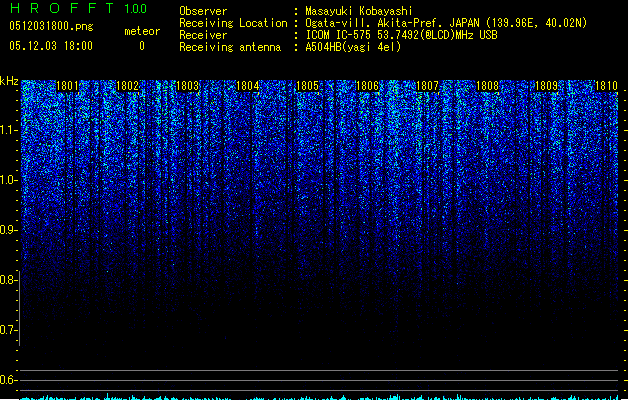Click the Receiving antenna label
Viewport: 629px width, 400px height.
coord(230,47)
